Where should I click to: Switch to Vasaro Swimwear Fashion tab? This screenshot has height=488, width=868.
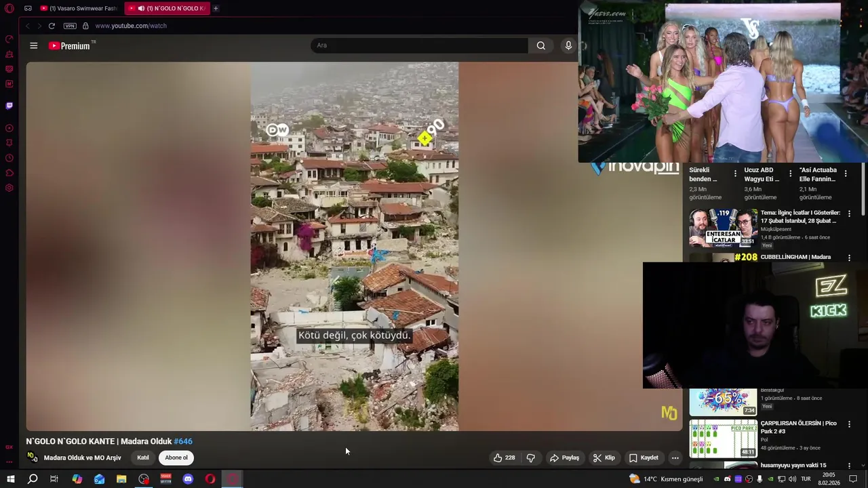79,8
